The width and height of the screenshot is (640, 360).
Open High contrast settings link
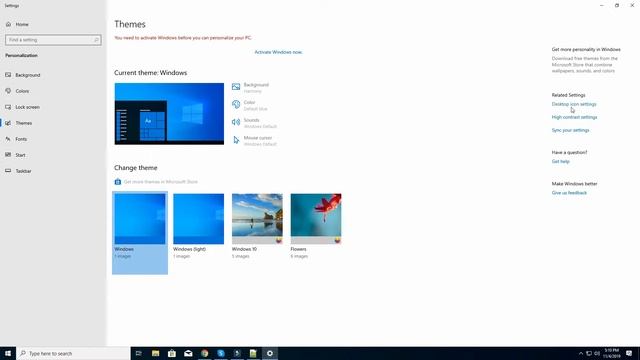click(x=574, y=117)
